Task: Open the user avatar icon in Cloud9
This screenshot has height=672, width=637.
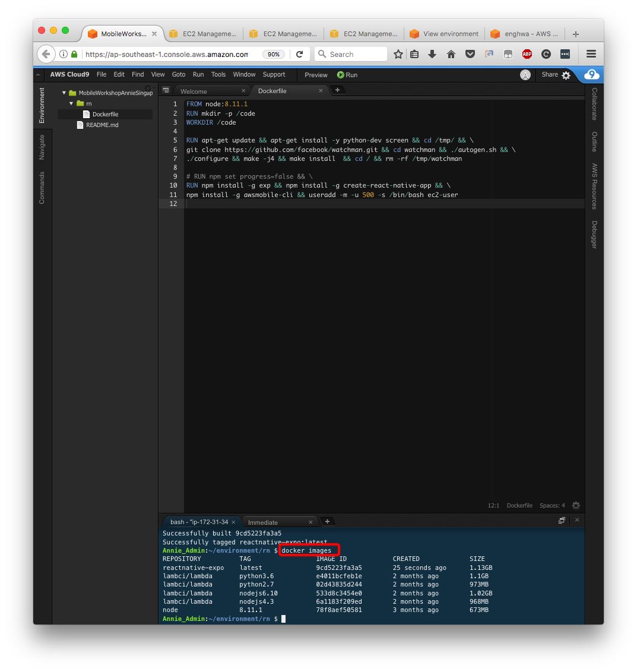Action: point(525,75)
